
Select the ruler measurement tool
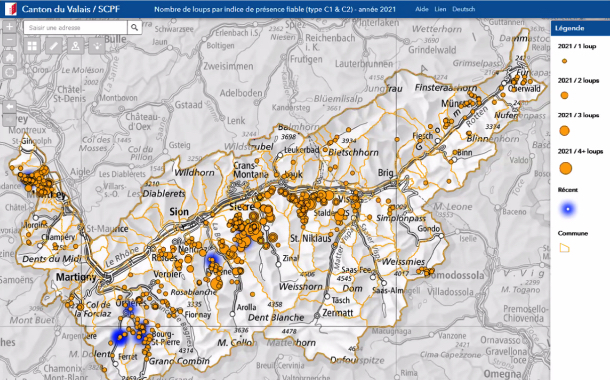pyautogui.click(x=54, y=46)
